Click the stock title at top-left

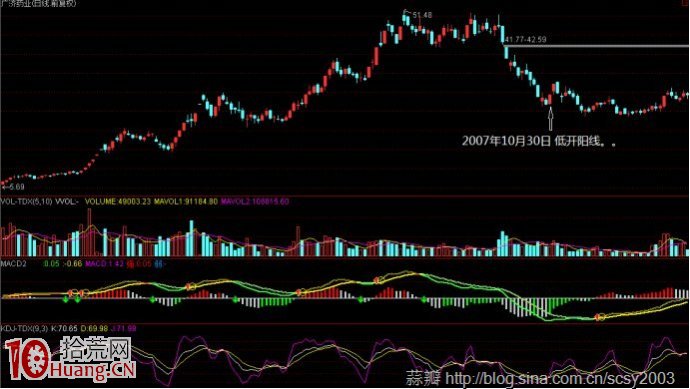click(39, 4)
